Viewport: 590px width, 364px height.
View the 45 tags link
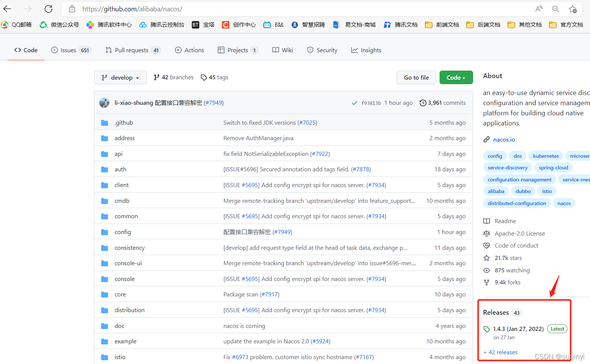coord(214,77)
